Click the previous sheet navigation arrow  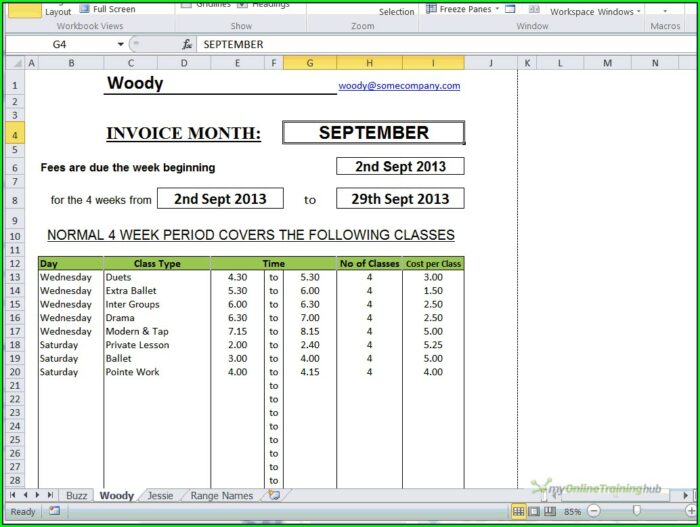(25, 495)
